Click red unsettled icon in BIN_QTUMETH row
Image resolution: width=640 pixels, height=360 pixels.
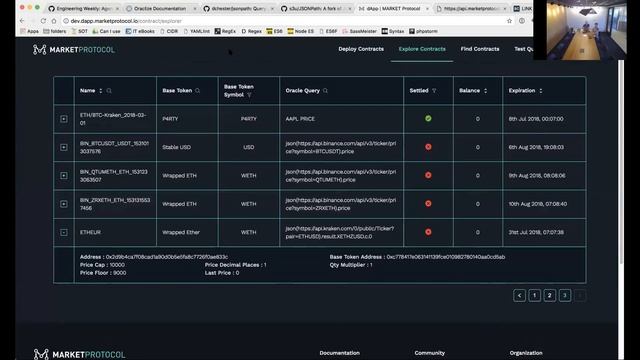click(428, 175)
